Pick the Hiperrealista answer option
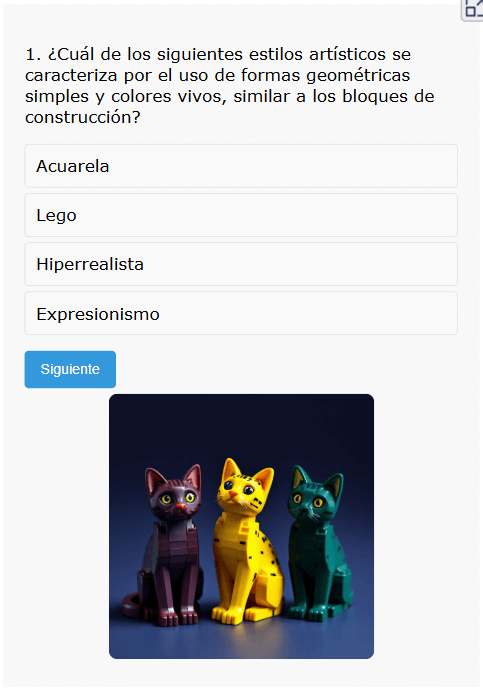This screenshot has width=483, height=689. pos(241,265)
